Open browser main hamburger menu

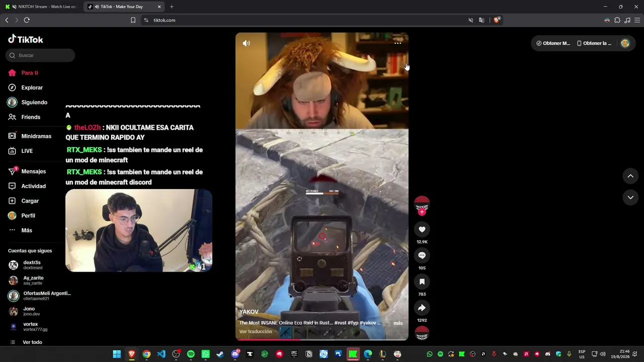tap(637, 20)
